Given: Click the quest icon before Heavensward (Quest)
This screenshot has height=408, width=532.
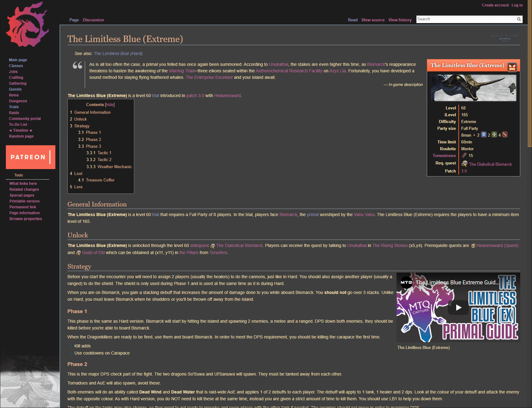Looking at the screenshot, I should pos(473,246).
